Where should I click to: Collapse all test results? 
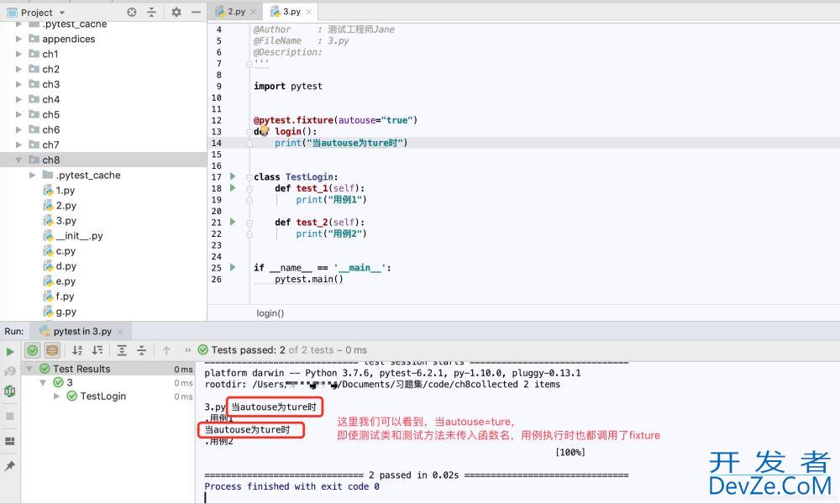click(141, 350)
